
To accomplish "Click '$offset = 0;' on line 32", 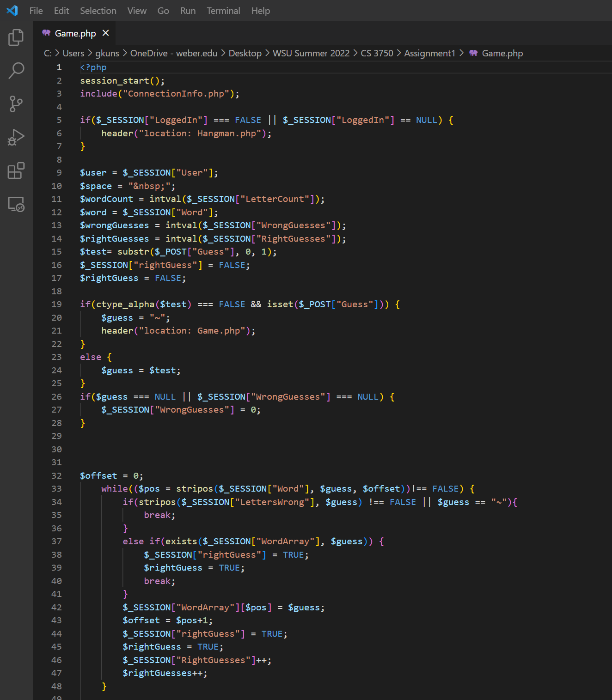I will tap(111, 476).
